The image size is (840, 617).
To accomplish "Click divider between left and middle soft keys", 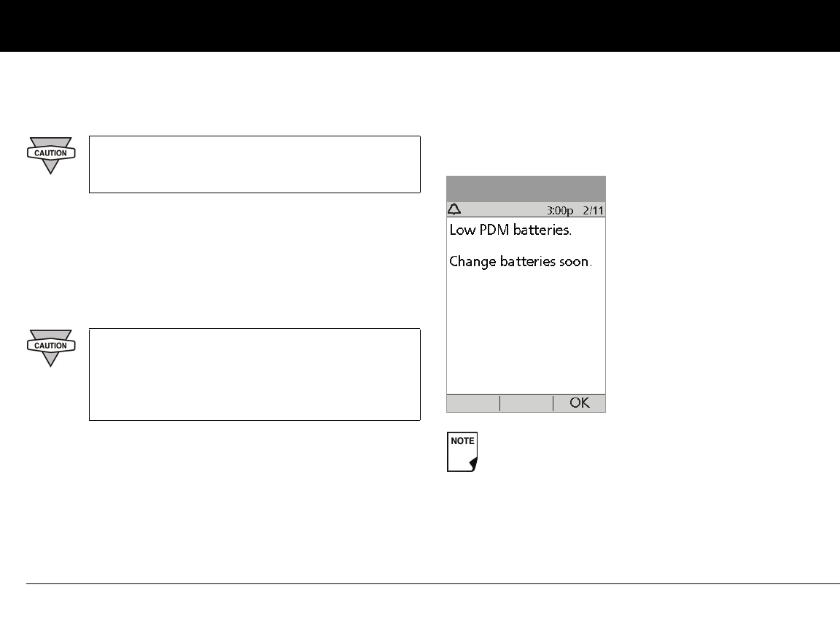I will click(500, 403).
